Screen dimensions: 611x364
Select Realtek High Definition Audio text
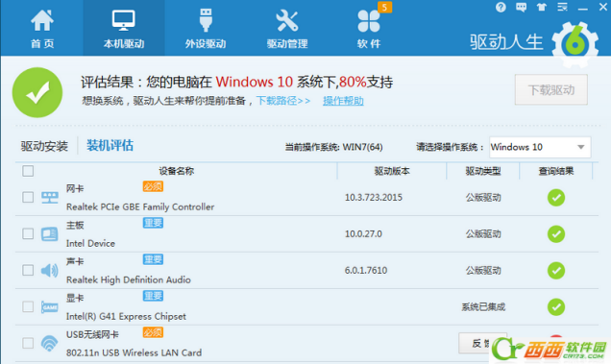[x=129, y=279]
